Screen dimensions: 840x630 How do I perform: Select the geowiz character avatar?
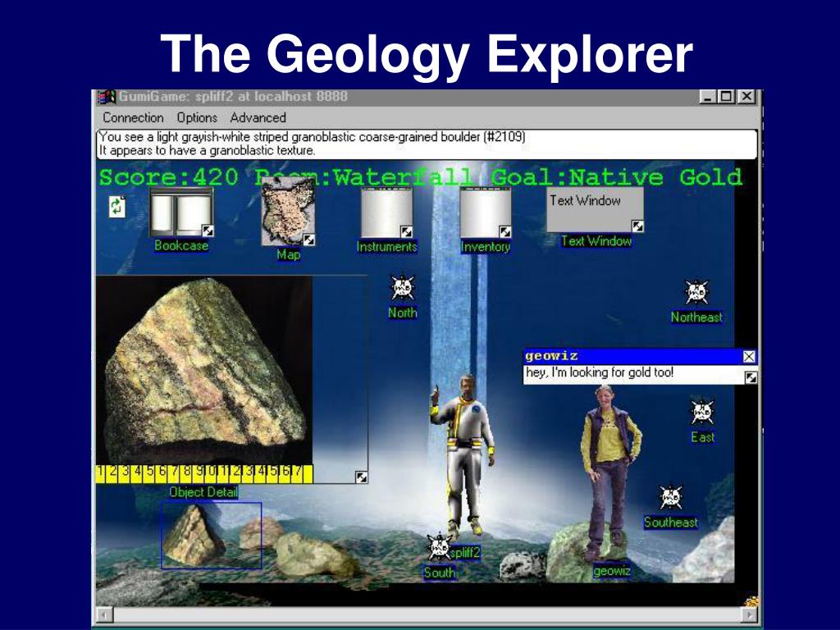point(610,472)
